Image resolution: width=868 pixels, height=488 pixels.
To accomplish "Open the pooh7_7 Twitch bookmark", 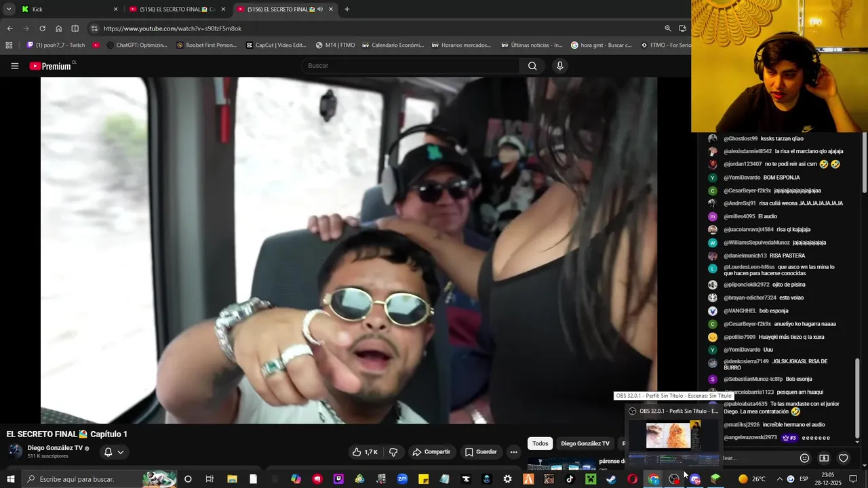I will click(x=56, y=45).
